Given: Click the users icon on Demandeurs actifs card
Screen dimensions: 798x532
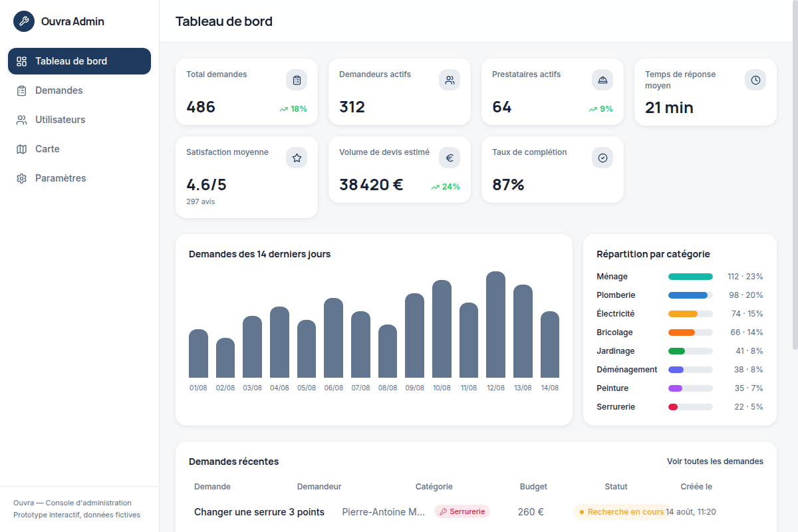Looking at the screenshot, I should click(x=450, y=80).
